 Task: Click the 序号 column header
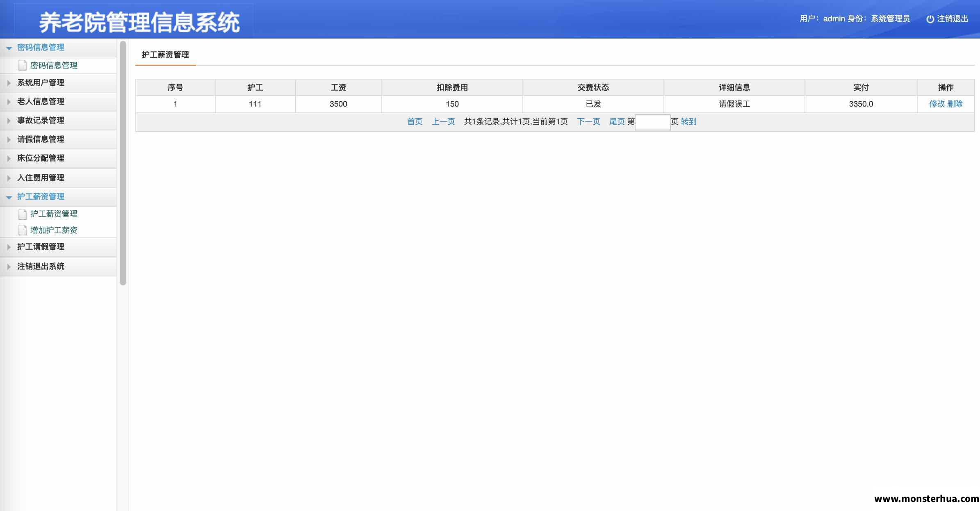175,88
